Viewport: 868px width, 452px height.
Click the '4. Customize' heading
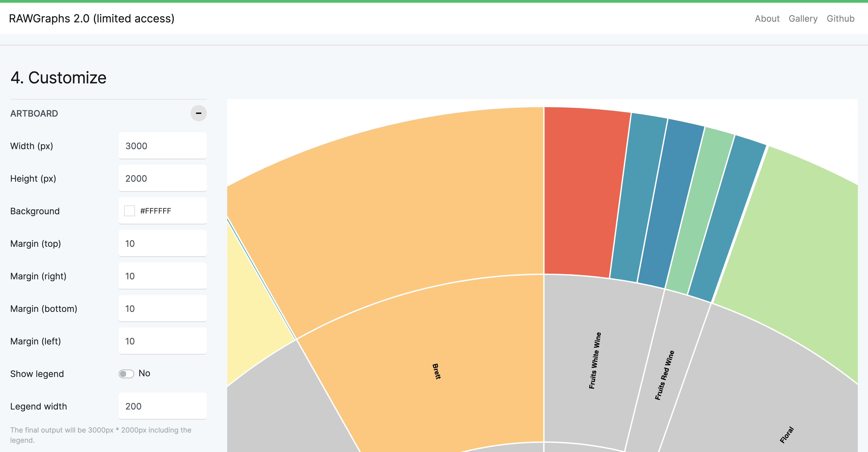click(x=58, y=78)
